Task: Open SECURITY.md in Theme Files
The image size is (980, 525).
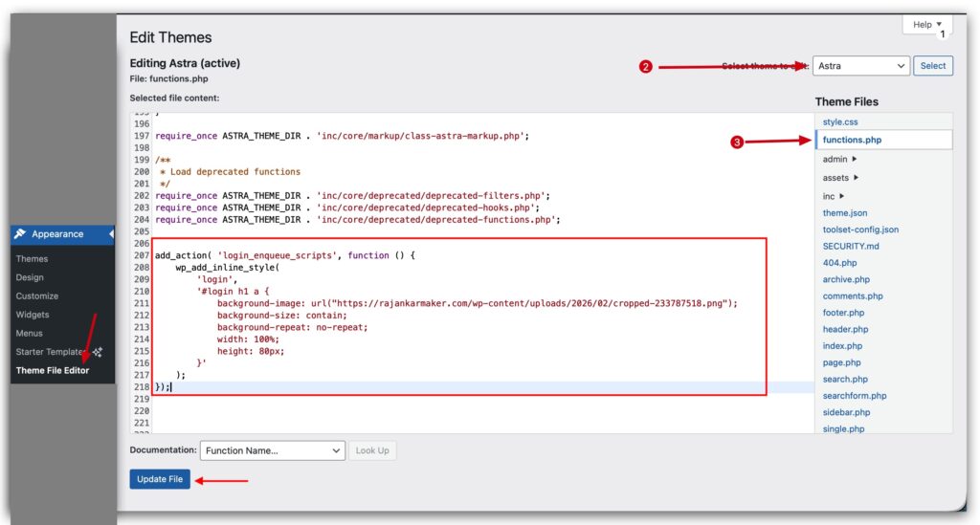Action: tap(851, 247)
